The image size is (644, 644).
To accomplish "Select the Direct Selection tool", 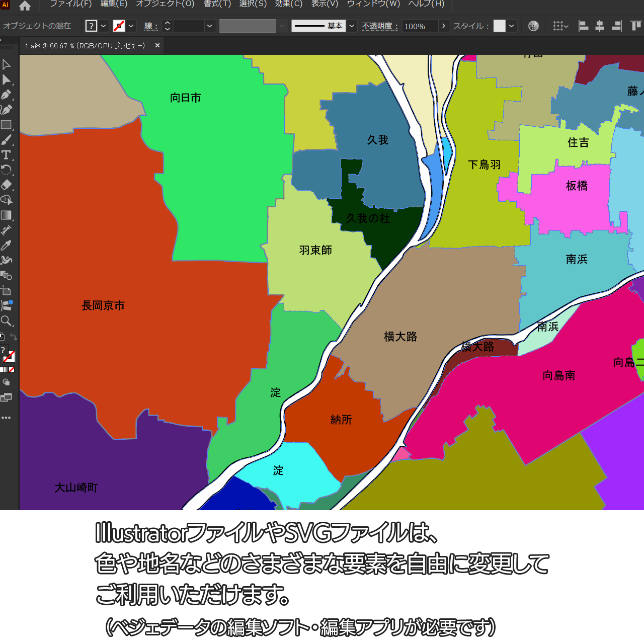I will click(x=6, y=79).
